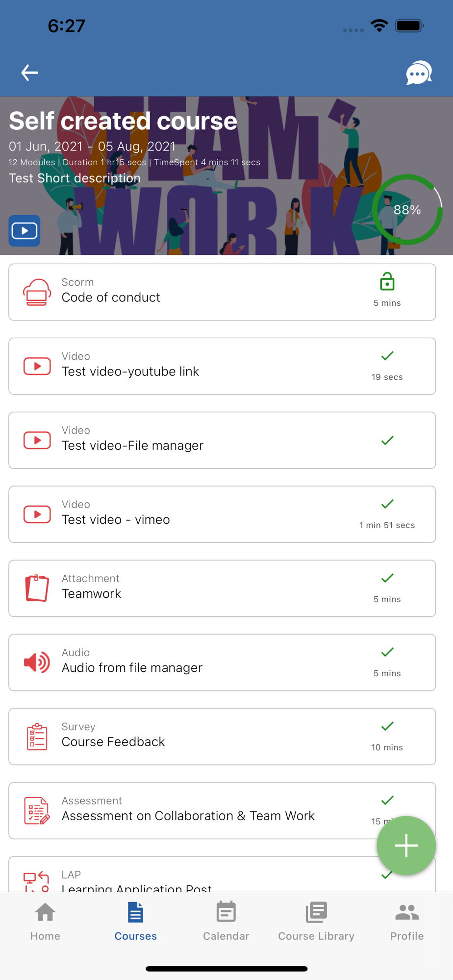Click the 88% progress ring

point(407,210)
